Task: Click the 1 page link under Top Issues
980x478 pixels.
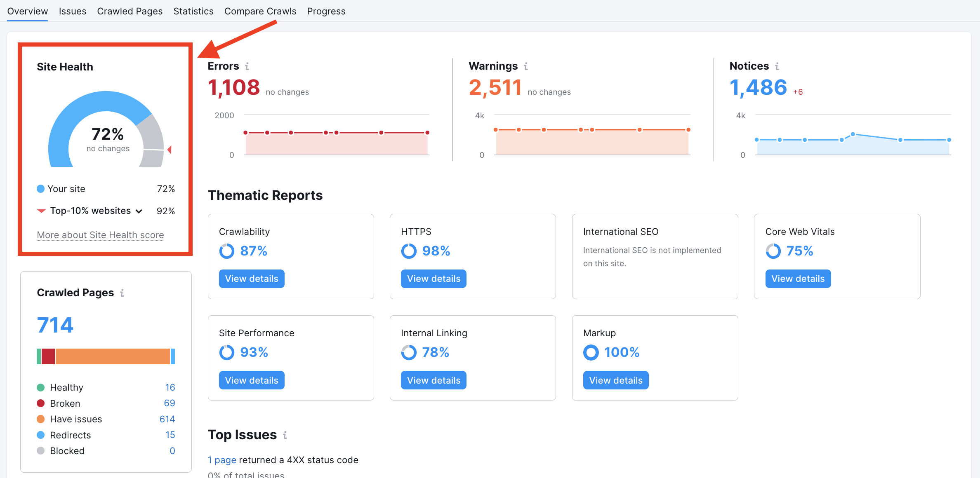Action: point(222,460)
